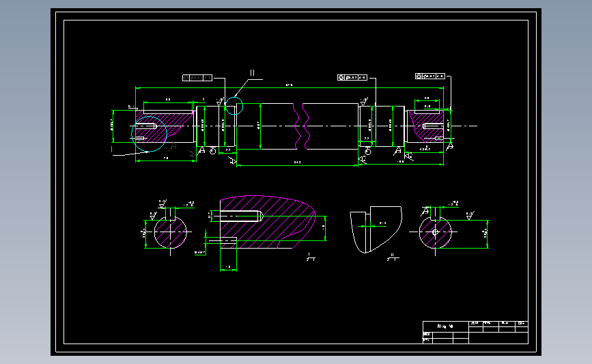Click the 'II' detail callout label above the shaft
Viewport: 592px width, 364px height.
point(252,73)
